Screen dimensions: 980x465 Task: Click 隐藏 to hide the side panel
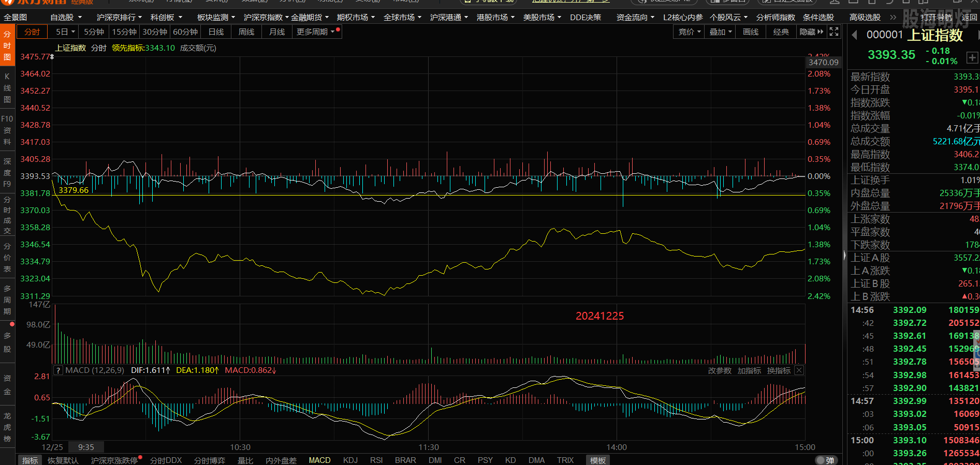811,32
